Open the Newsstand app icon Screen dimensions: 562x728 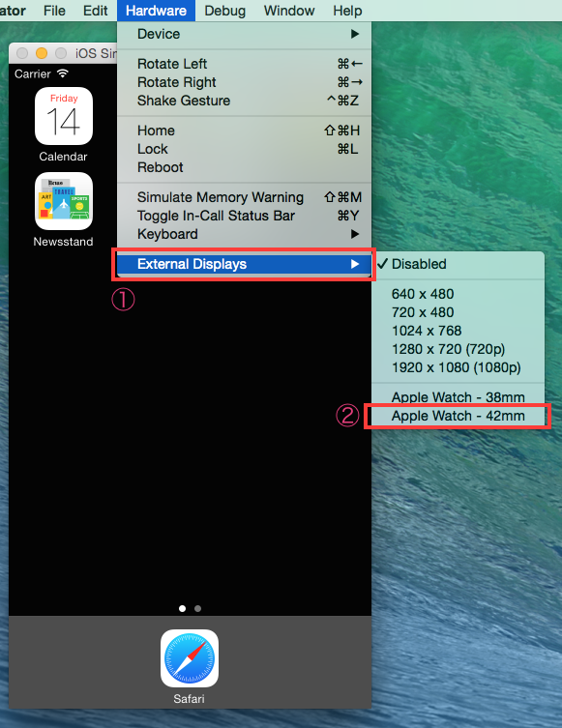point(64,201)
